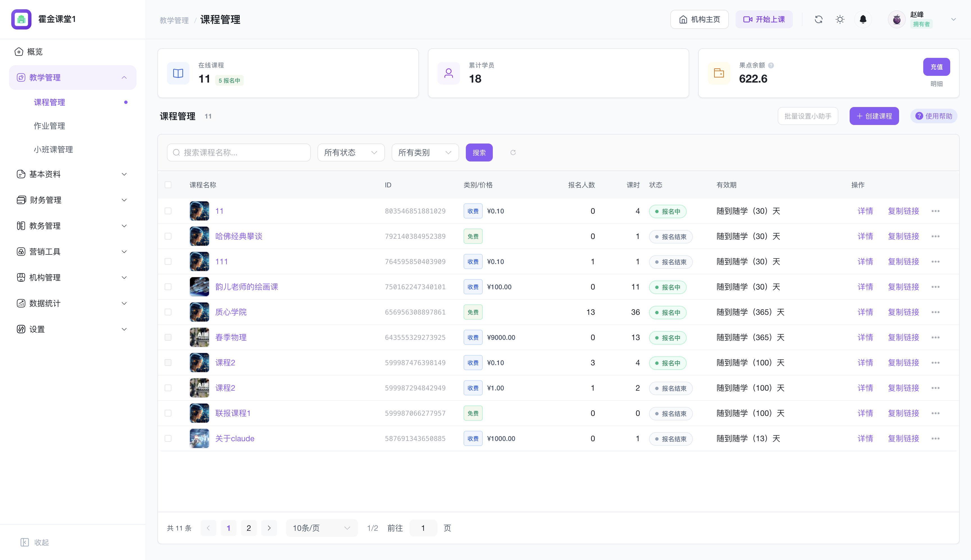Toggle light/dark theme sun icon
The image size is (971, 560).
pyautogui.click(x=840, y=19)
